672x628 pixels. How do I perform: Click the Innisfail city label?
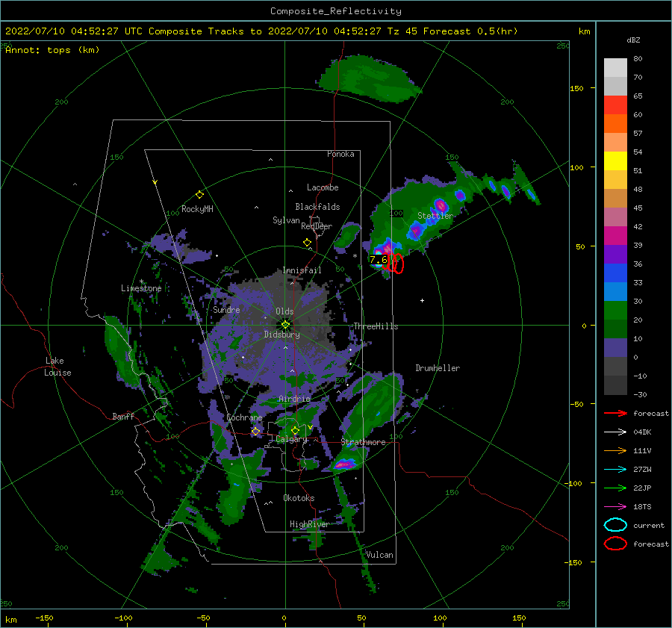pos(302,270)
